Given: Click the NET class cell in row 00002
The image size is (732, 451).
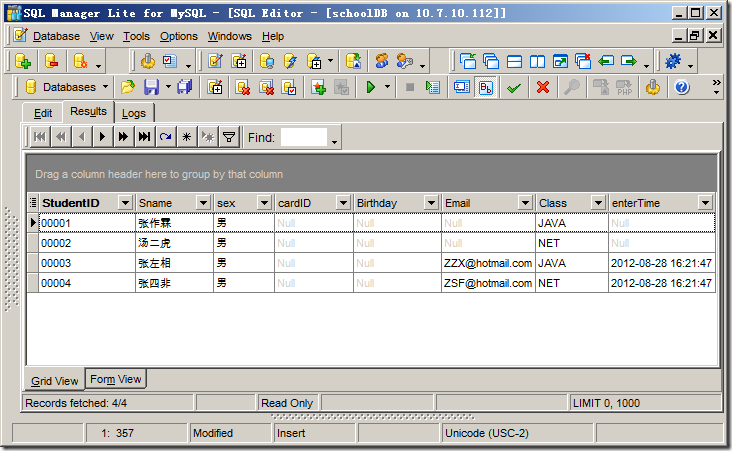Looking at the screenshot, I should coord(572,243).
